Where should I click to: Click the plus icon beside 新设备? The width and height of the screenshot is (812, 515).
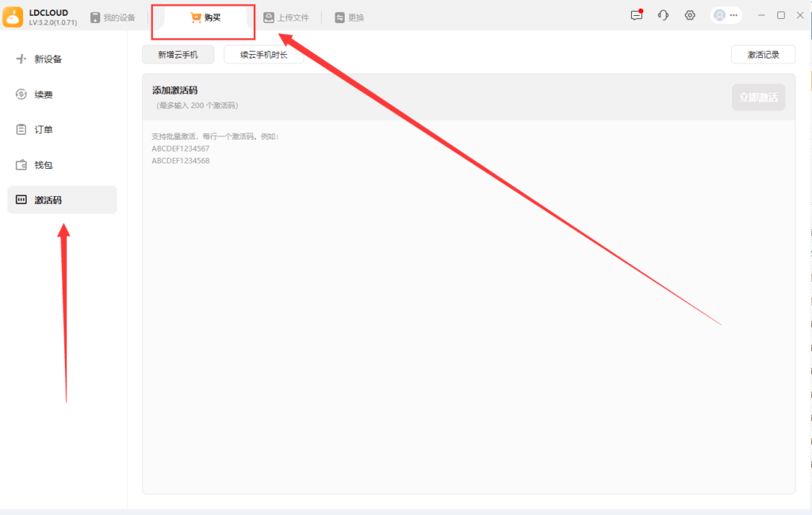(21, 59)
